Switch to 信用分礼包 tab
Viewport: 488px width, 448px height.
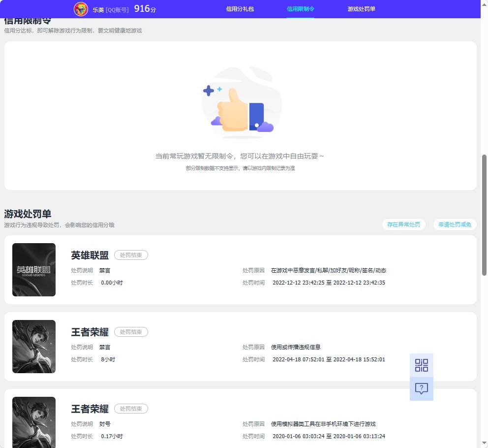point(240,9)
